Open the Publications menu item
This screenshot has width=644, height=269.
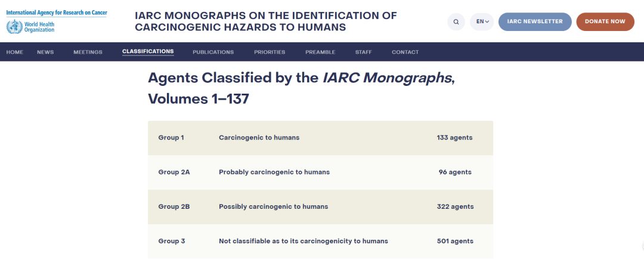click(x=213, y=52)
